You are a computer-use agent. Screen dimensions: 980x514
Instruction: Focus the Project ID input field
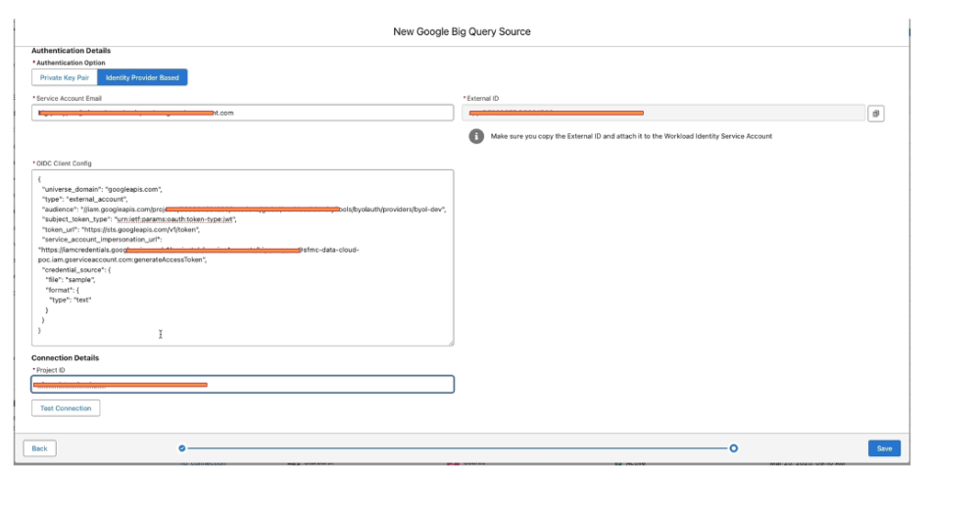[x=242, y=384]
